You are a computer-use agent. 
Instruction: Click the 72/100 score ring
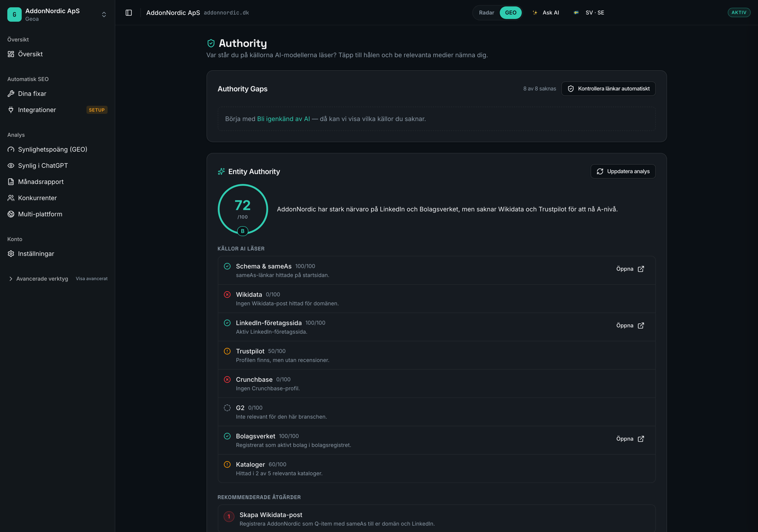[243, 209]
